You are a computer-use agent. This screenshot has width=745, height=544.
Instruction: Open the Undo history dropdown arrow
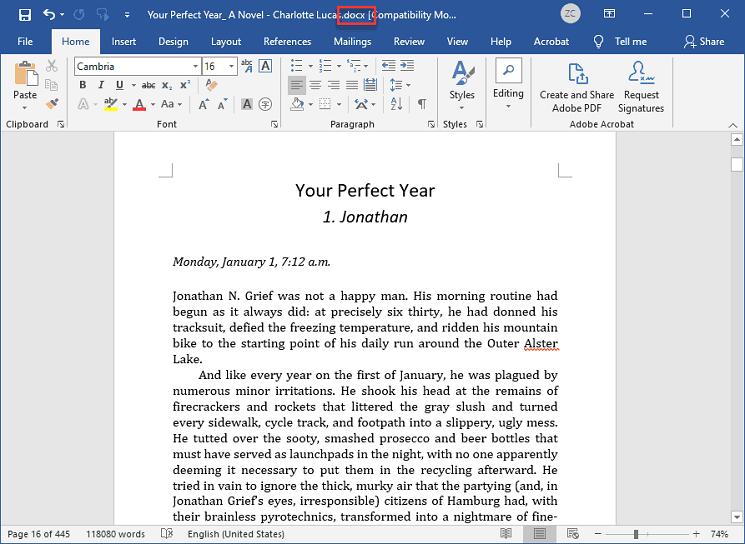coord(62,15)
